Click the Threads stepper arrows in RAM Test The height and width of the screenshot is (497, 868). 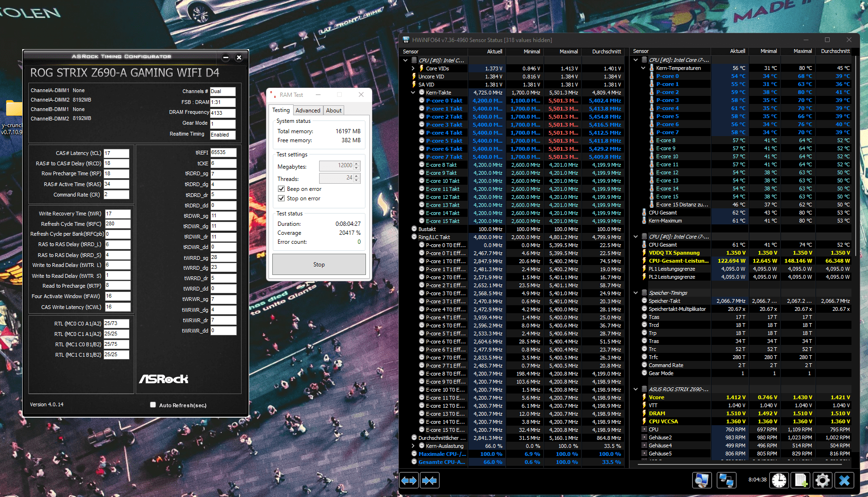[x=356, y=178]
